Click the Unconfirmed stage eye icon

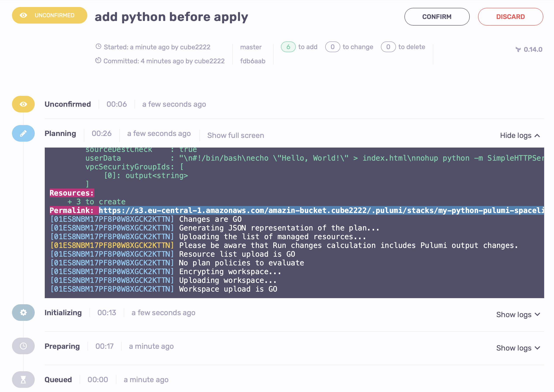tap(23, 104)
